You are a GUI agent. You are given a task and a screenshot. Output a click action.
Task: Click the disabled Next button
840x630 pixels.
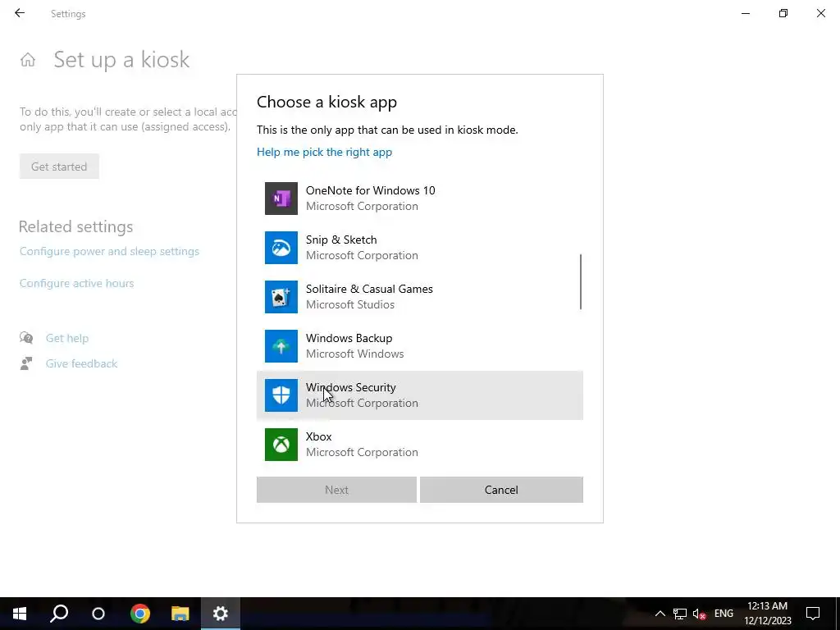tap(336, 490)
